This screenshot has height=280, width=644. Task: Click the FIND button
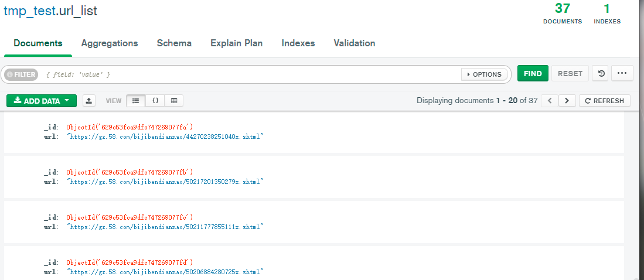point(533,73)
